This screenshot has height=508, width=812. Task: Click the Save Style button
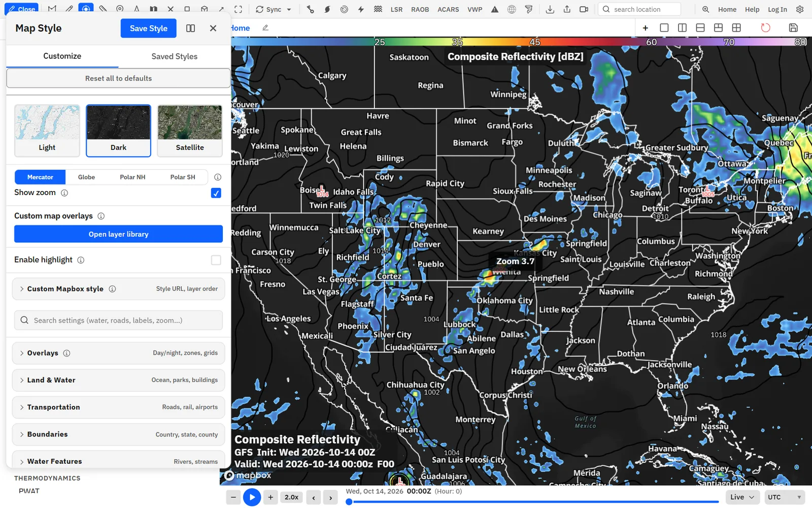tap(149, 28)
